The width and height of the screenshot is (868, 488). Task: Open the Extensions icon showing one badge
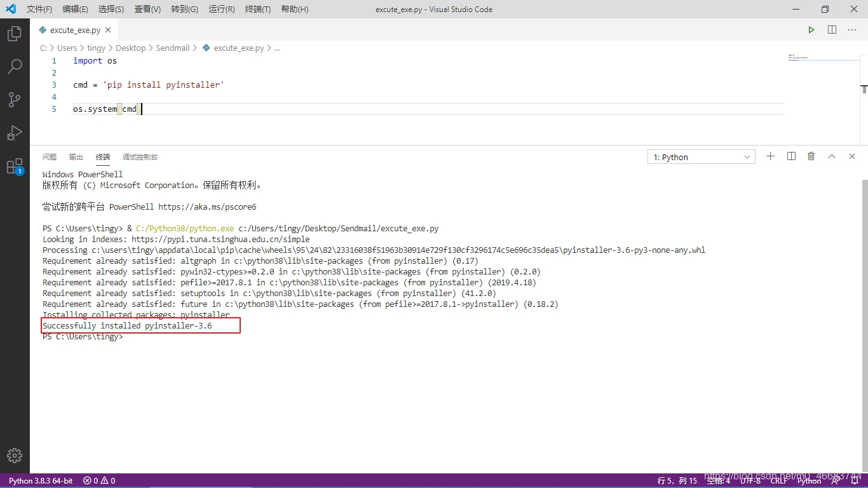pyautogui.click(x=15, y=165)
